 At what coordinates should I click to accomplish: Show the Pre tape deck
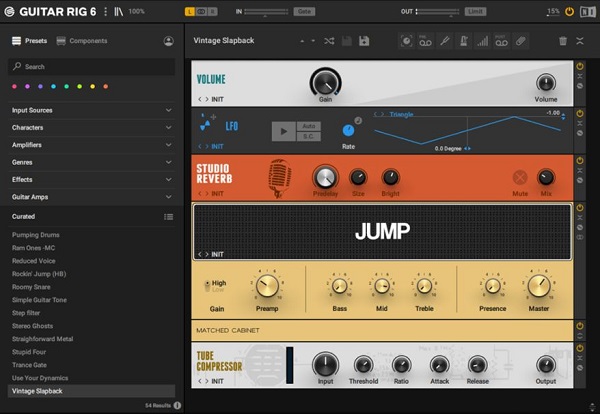click(x=425, y=41)
